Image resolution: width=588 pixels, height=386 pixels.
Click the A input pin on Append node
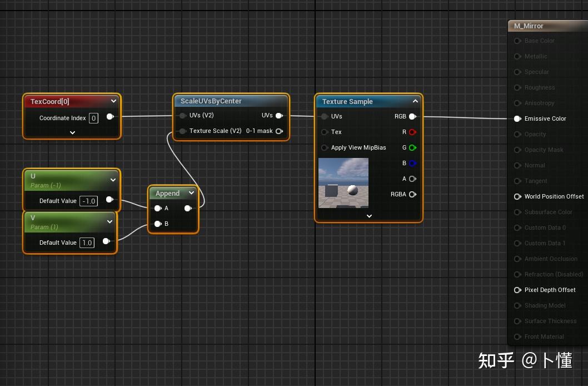coord(158,208)
